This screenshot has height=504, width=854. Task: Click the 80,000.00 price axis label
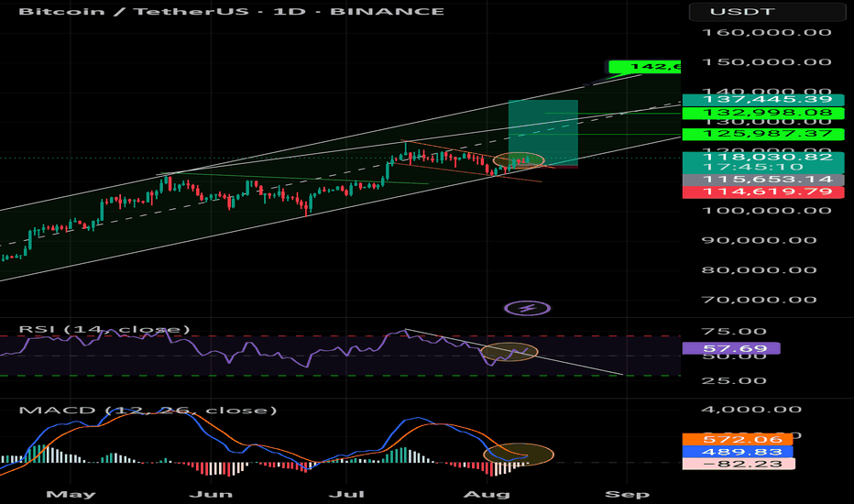coord(760,270)
